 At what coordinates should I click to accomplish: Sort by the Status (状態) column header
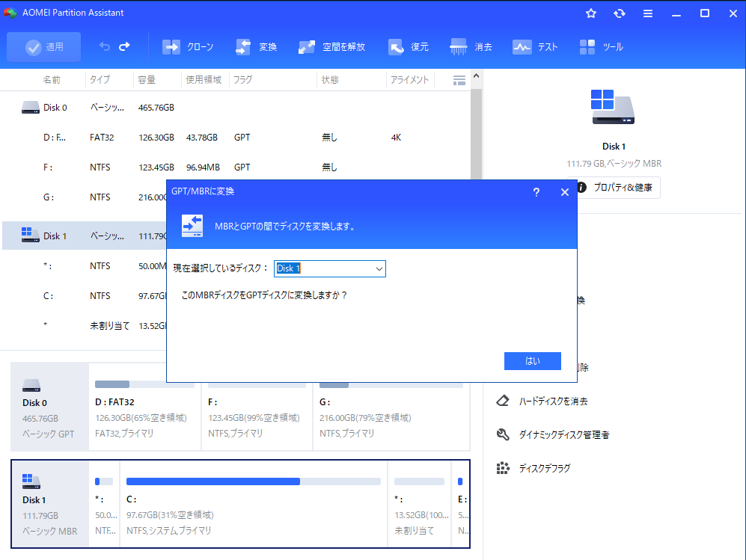tap(330, 80)
